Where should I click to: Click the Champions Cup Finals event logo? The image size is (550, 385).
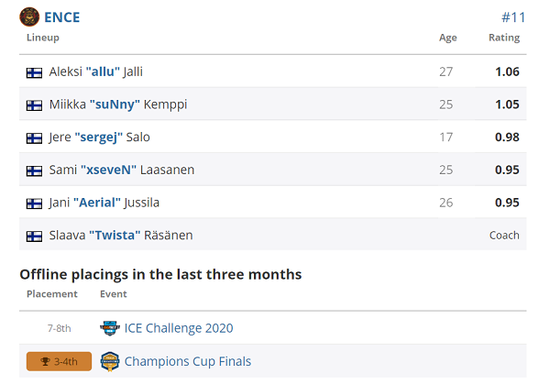coord(110,361)
